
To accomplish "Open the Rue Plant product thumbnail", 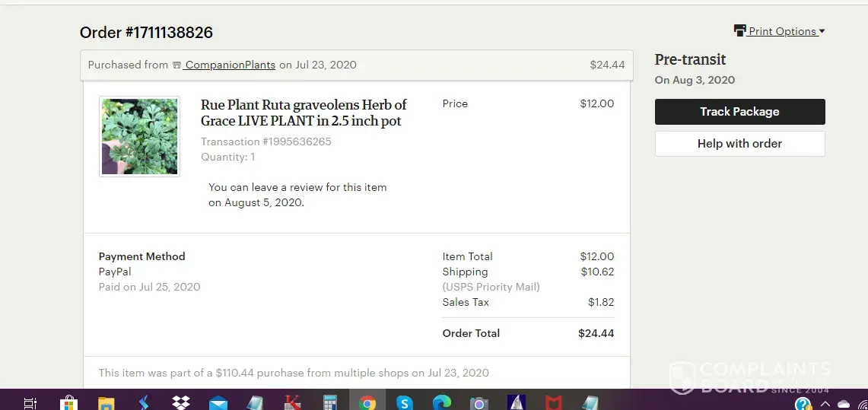I will [139, 136].
